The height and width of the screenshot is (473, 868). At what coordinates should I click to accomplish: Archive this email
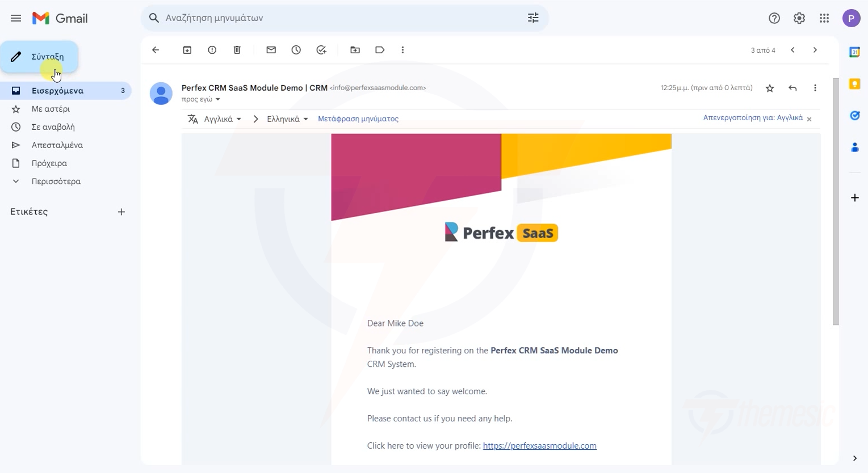point(187,50)
